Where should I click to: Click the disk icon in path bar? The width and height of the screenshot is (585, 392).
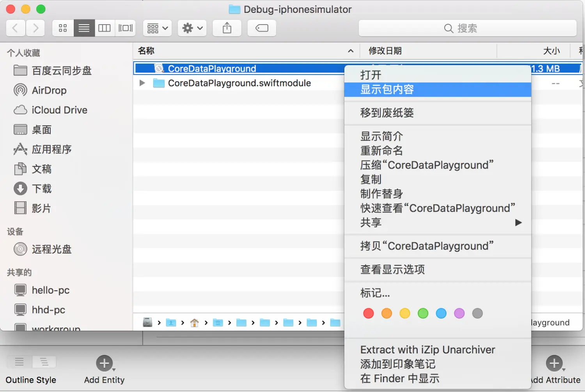[x=147, y=323]
